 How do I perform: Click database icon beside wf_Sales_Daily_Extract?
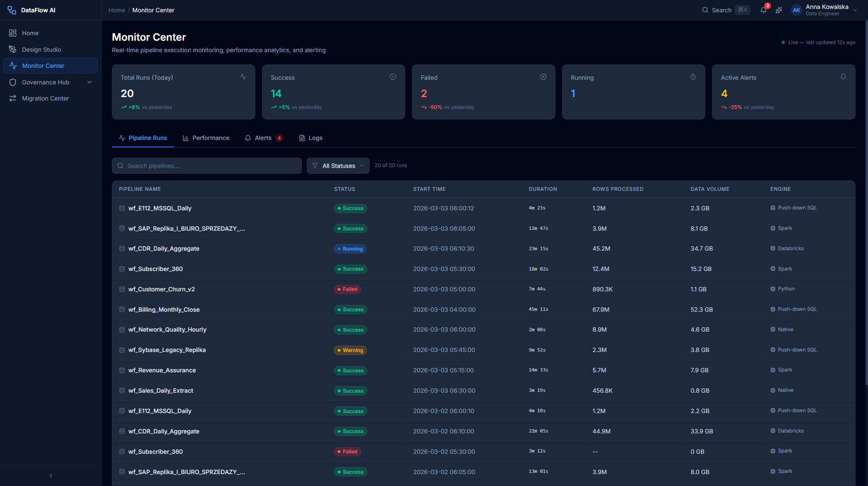[x=122, y=391]
